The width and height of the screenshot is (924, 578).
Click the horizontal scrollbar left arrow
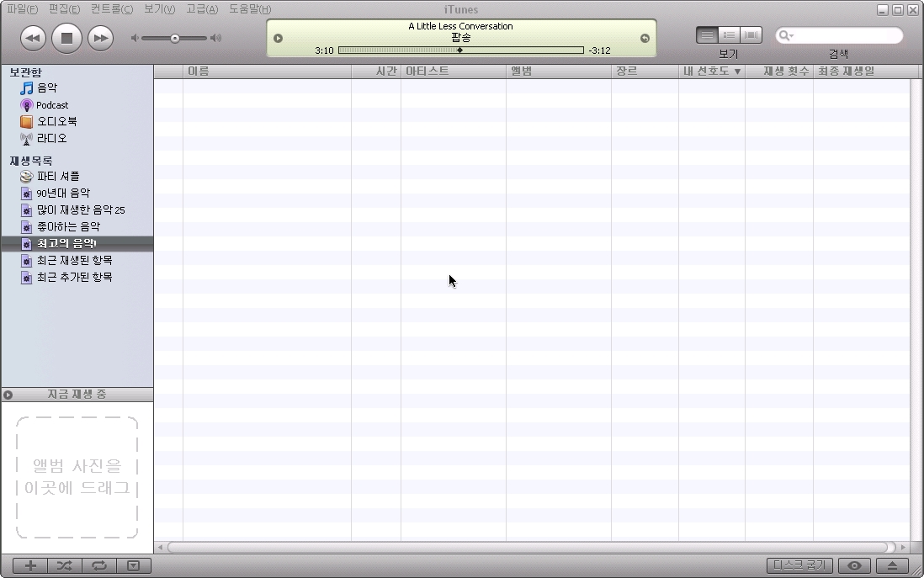tap(160, 548)
